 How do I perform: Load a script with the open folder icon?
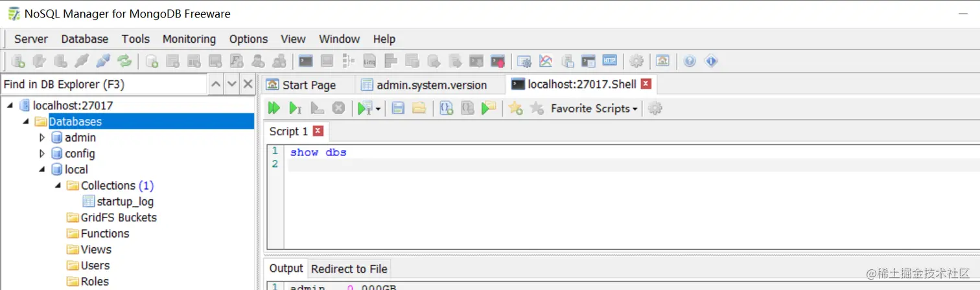click(419, 108)
